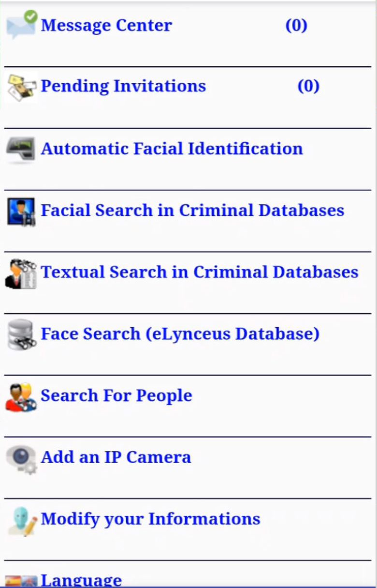The width and height of the screenshot is (377, 588).
Task: Select Face Search (eLynceus Database)
Action: pyautogui.click(x=180, y=334)
